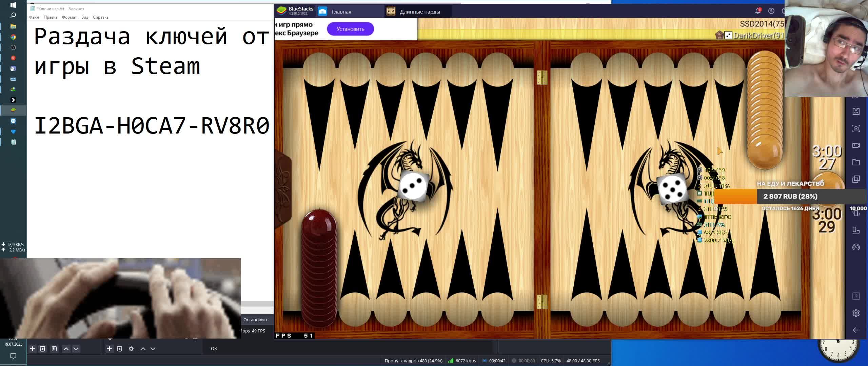Take a screenshot with BlueStacks sidebar icon
Image resolution: width=868 pixels, height=366 pixels.
point(856,128)
